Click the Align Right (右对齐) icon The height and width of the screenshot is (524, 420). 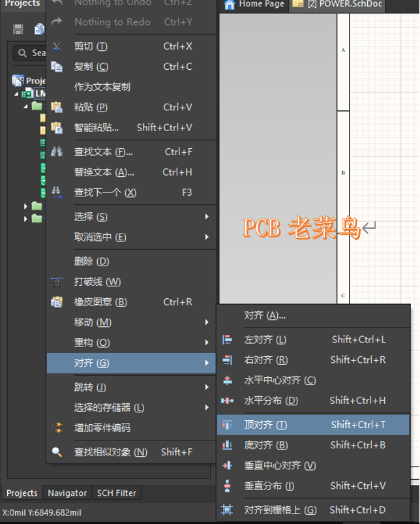coord(227,360)
